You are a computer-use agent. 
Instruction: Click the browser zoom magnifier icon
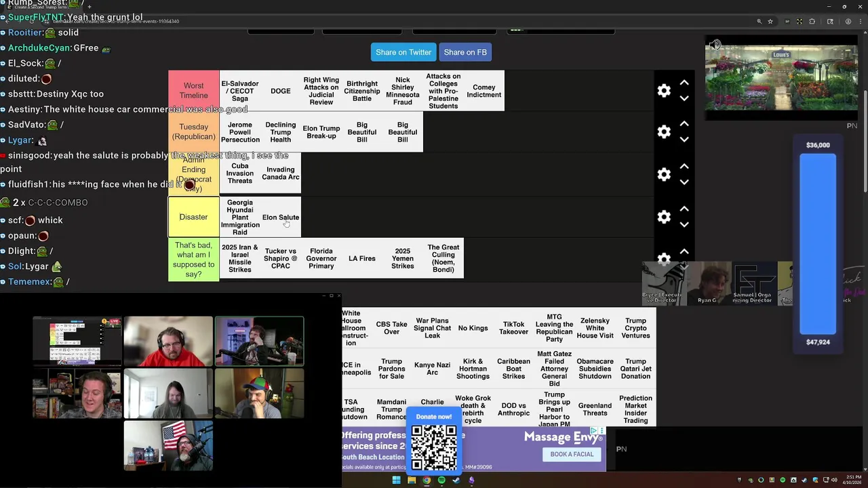click(x=759, y=21)
